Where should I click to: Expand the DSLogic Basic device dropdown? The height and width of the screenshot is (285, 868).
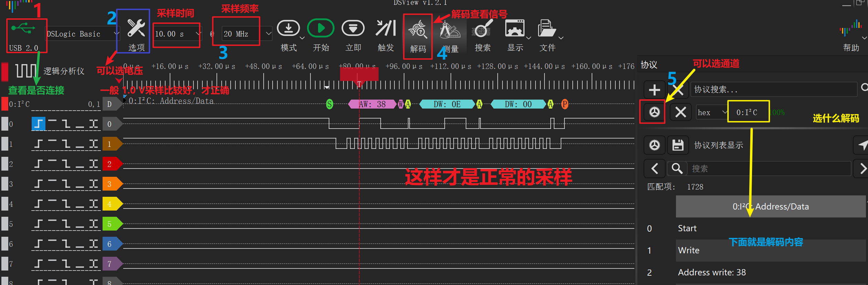pyautogui.click(x=117, y=34)
